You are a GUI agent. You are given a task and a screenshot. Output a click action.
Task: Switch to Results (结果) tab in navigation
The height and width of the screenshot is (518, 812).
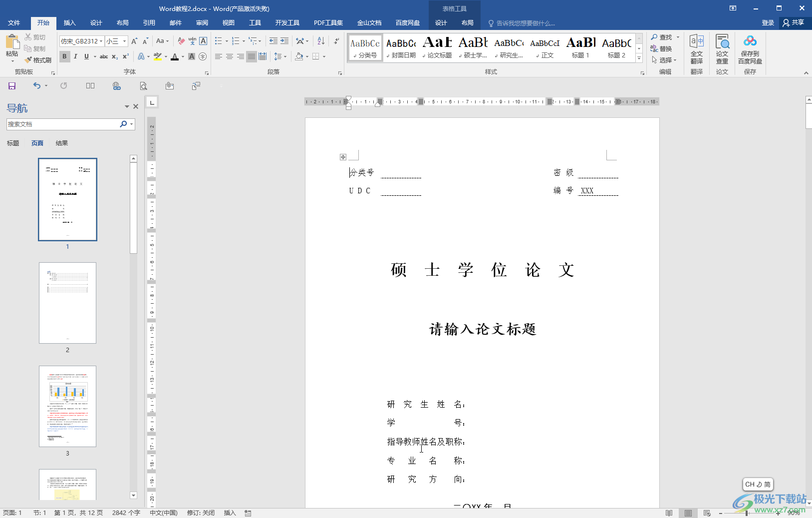coord(62,143)
